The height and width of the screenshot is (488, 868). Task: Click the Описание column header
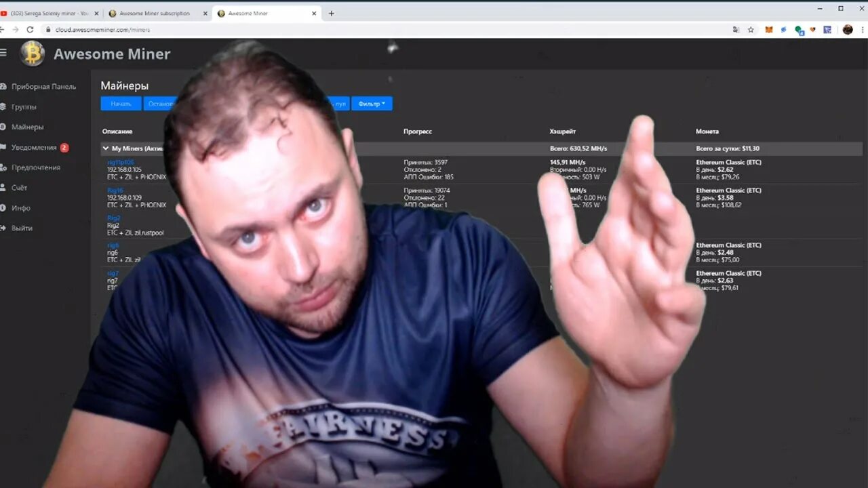[117, 131]
